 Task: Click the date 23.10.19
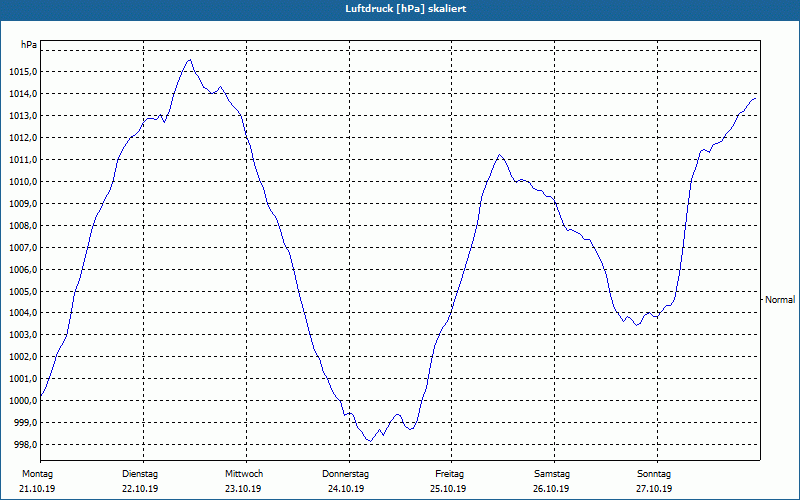pos(243,489)
